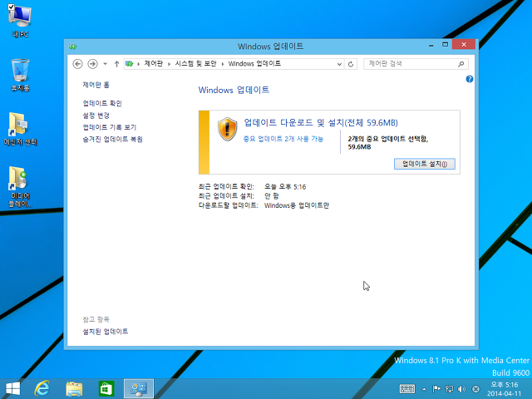Click the search magnifier icon
The width and height of the screenshot is (532, 399).
[x=461, y=64]
